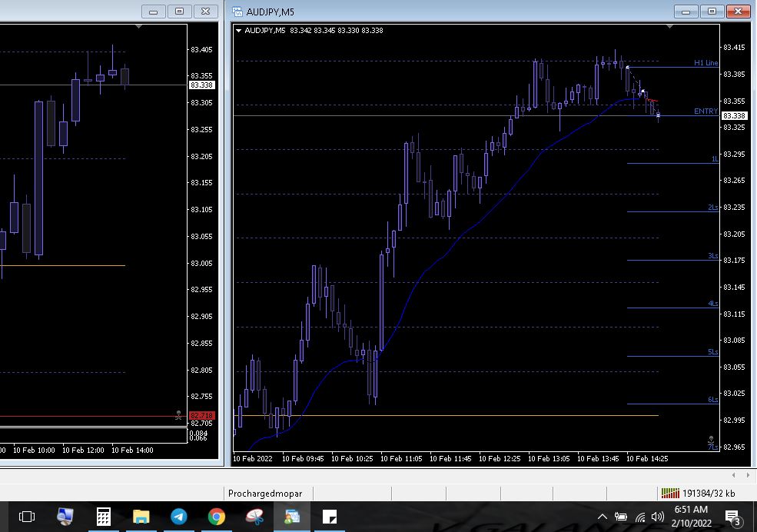Click the red 82.718 price label
Image resolution: width=757 pixels, height=532 pixels.
click(x=202, y=416)
